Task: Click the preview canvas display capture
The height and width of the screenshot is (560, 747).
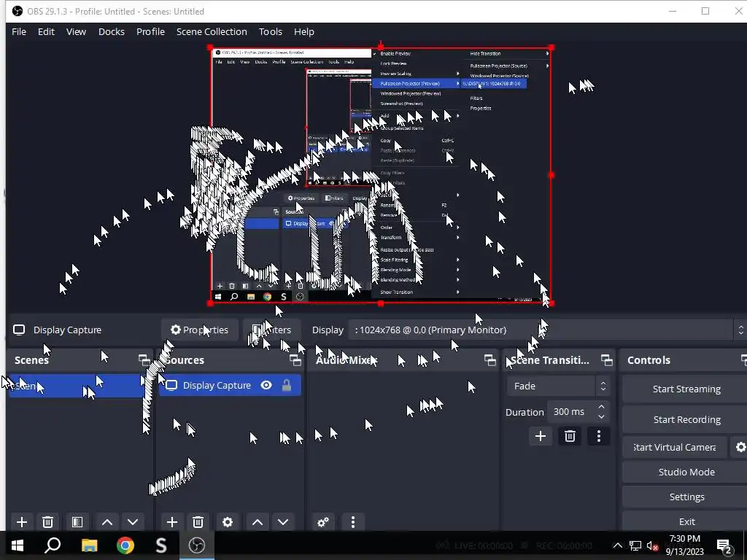Action: tap(381, 175)
